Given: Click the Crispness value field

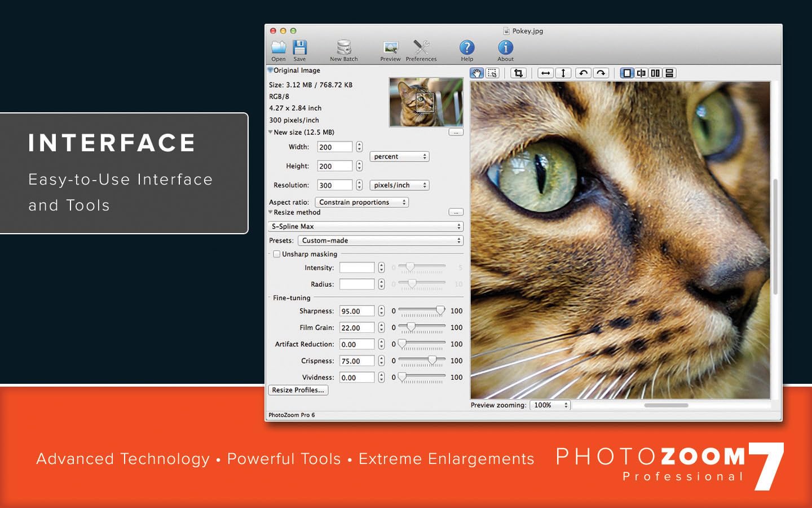Looking at the screenshot, I should [357, 361].
